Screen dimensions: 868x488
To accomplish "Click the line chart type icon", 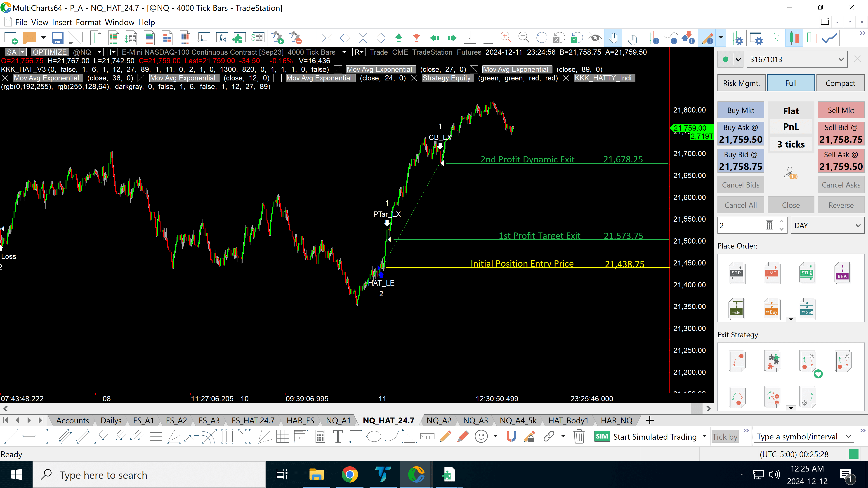I will click(x=830, y=38).
